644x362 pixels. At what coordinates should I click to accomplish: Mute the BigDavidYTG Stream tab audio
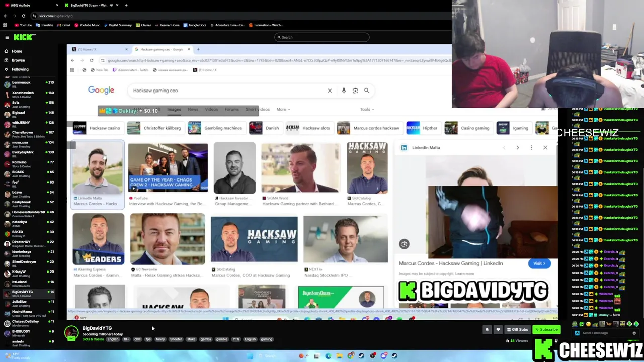coord(111,5)
